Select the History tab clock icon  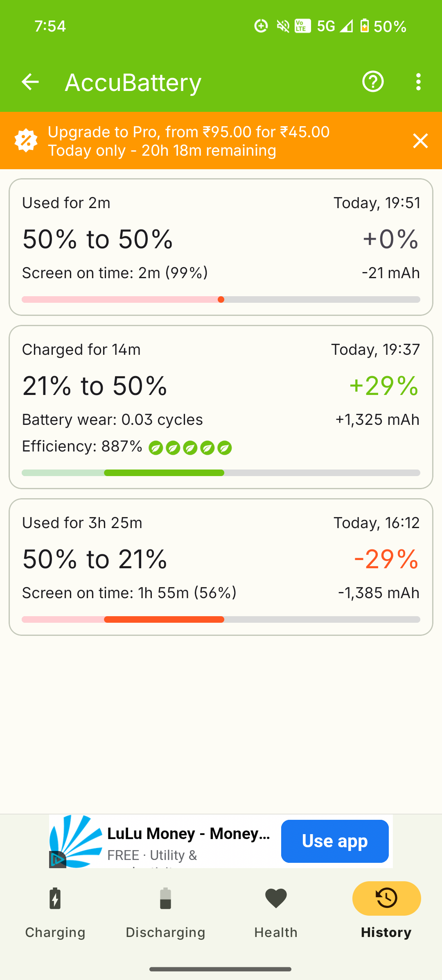pos(386,898)
